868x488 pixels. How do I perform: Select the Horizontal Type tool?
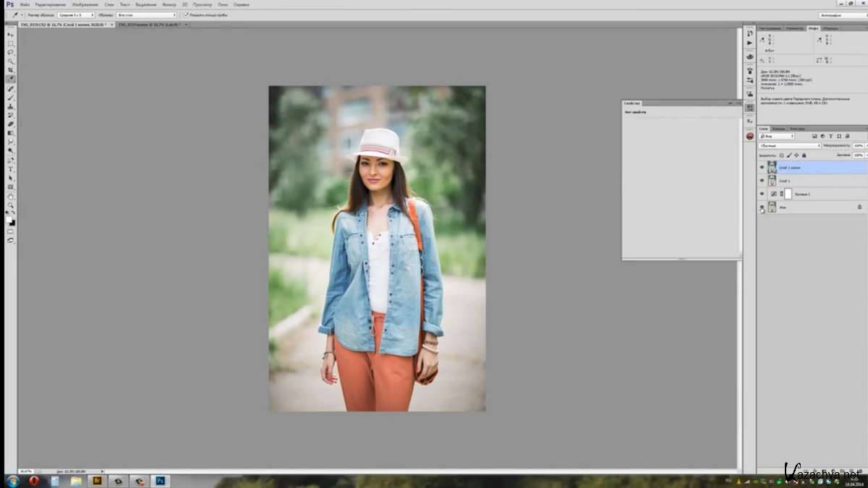tap(11, 169)
